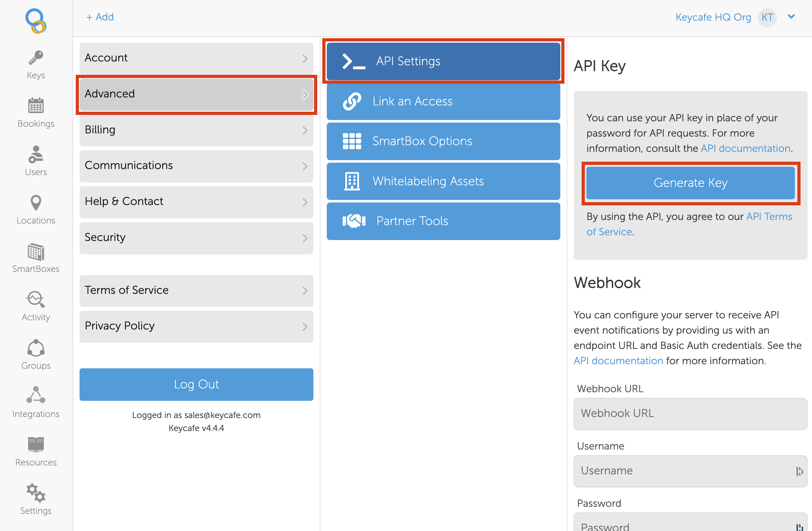This screenshot has height=531, width=812.
Task: Click the + Add link
Action: [x=100, y=17]
